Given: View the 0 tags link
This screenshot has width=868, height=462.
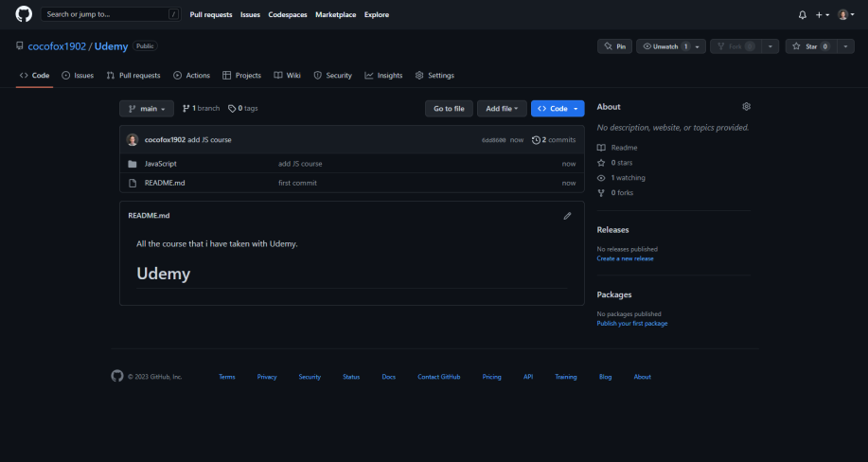Looking at the screenshot, I should tap(243, 109).
